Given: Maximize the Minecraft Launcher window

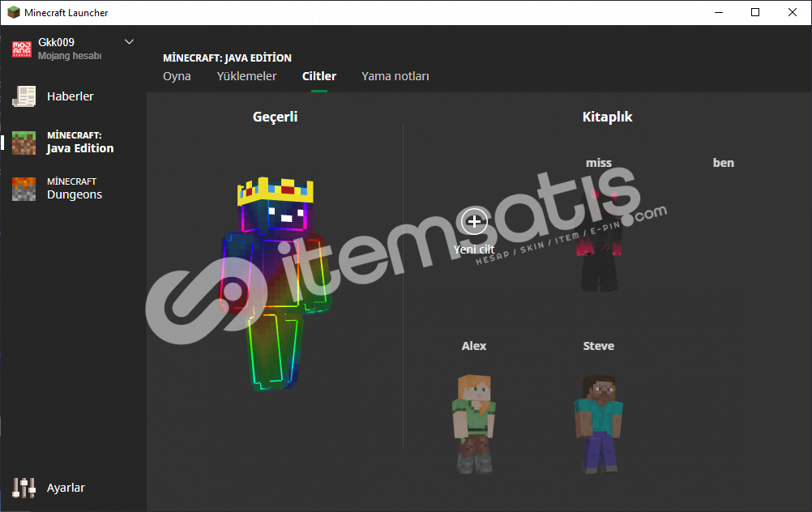Looking at the screenshot, I should [755, 12].
